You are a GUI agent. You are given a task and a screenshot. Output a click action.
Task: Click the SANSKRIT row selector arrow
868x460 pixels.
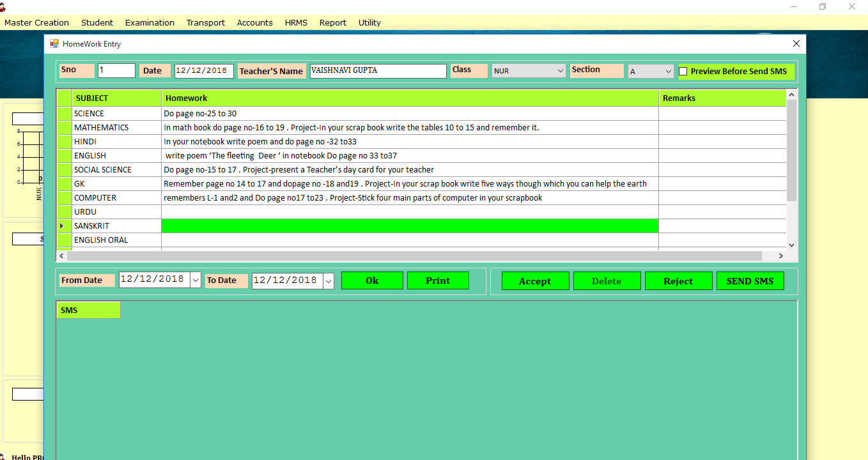(x=63, y=226)
